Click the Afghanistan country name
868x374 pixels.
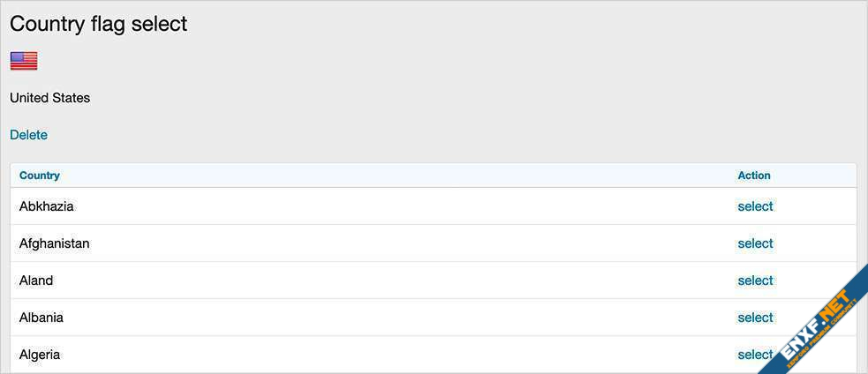(x=54, y=243)
